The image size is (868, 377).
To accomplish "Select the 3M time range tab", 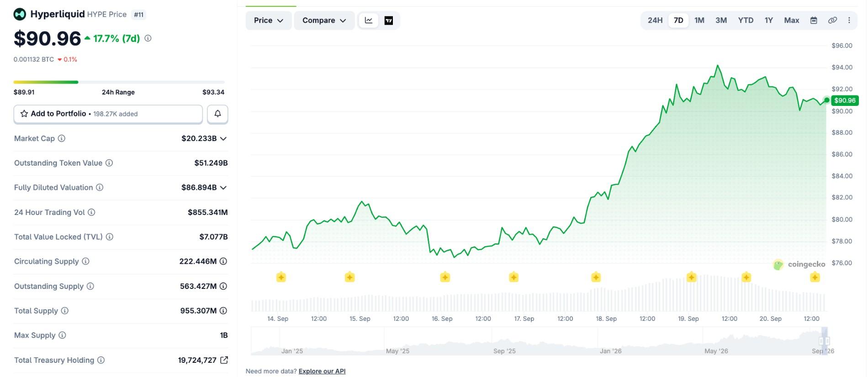I will pos(721,21).
